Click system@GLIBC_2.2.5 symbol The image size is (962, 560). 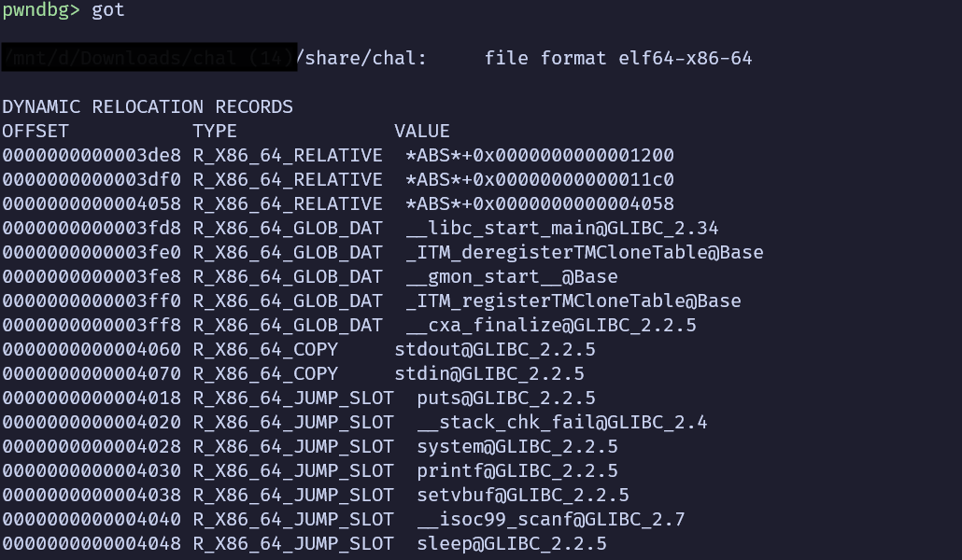[516, 446]
